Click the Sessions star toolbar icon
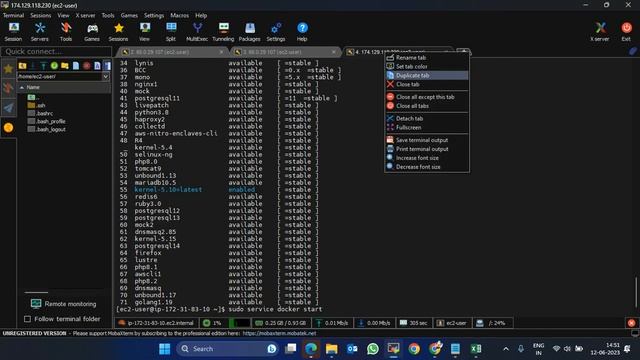The width and height of the screenshot is (640, 360). click(118, 32)
